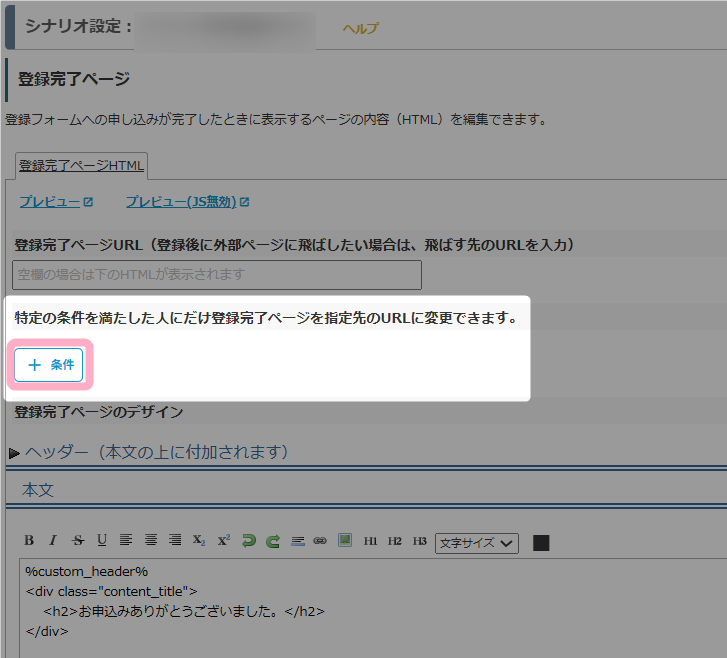Expand the ヘッダー section

150,452
